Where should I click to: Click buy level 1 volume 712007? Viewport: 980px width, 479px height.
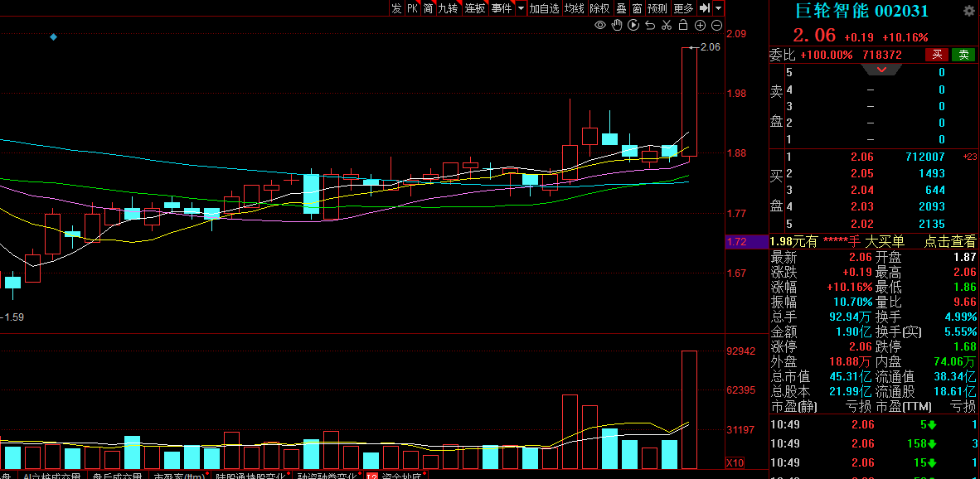click(926, 157)
